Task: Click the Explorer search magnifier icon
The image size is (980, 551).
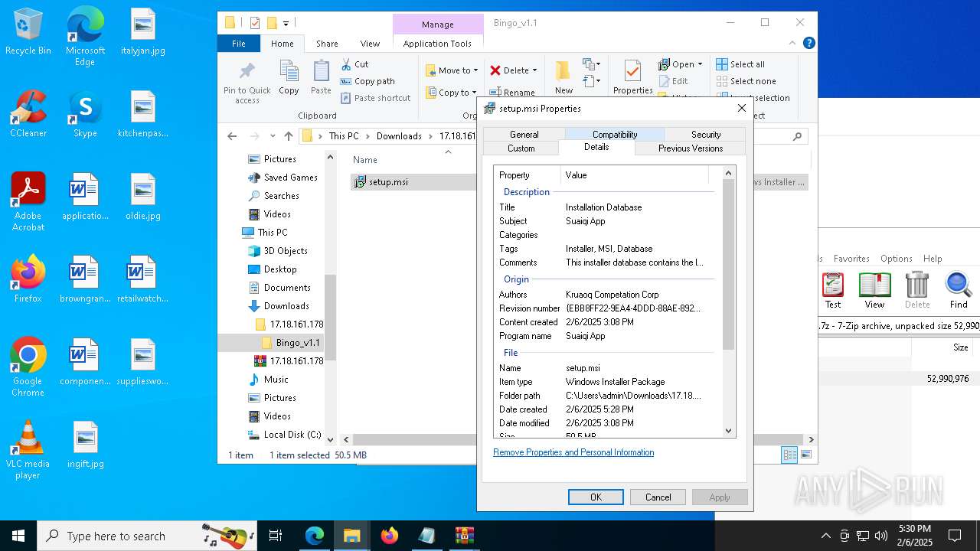Action: pyautogui.click(x=797, y=136)
